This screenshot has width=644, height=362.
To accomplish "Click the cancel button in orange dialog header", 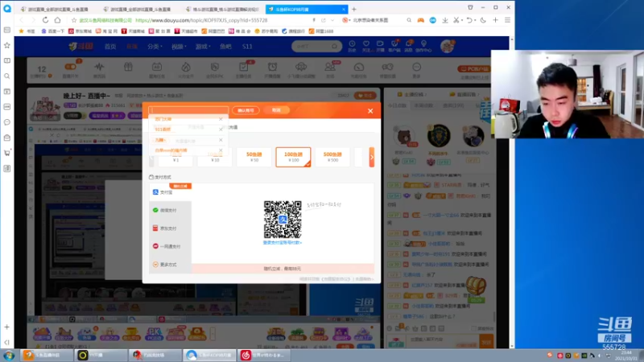I will 276,110.
